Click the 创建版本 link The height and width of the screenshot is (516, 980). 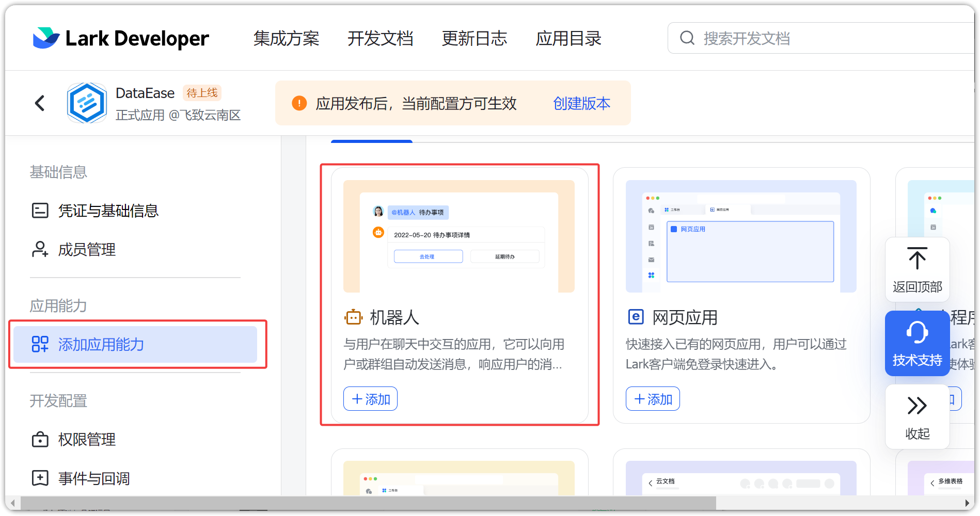(x=581, y=103)
